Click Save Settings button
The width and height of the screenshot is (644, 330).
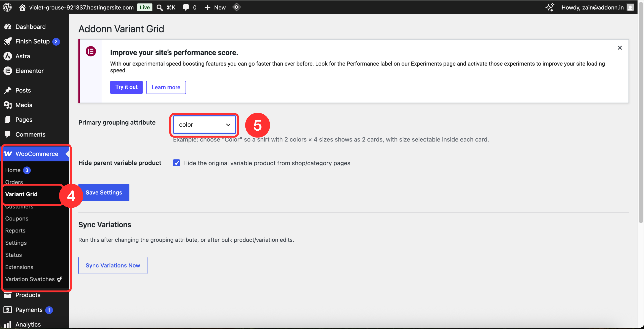click(104, 192)
